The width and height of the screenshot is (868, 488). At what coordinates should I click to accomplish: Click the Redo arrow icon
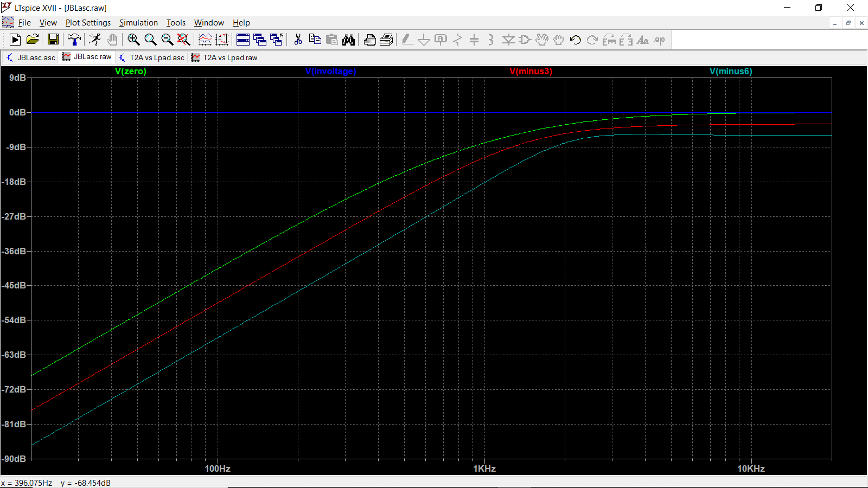[x=592, y=40]
